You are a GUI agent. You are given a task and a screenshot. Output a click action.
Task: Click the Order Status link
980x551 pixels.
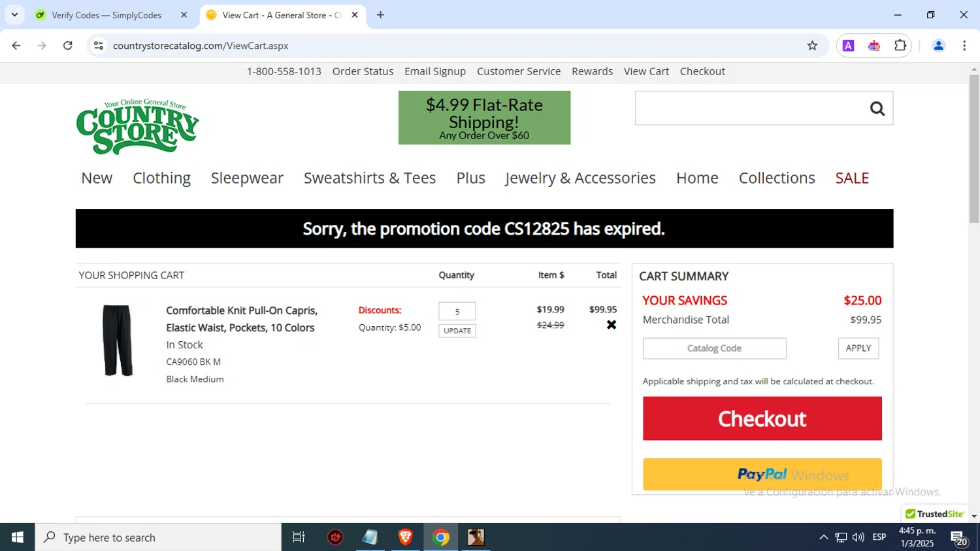363,71
